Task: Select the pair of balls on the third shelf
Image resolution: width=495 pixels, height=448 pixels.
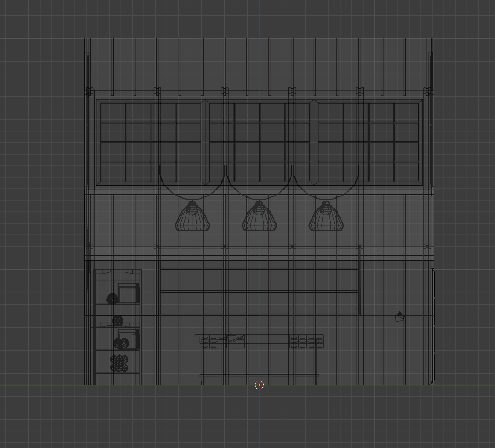Action: click(121, 343)
